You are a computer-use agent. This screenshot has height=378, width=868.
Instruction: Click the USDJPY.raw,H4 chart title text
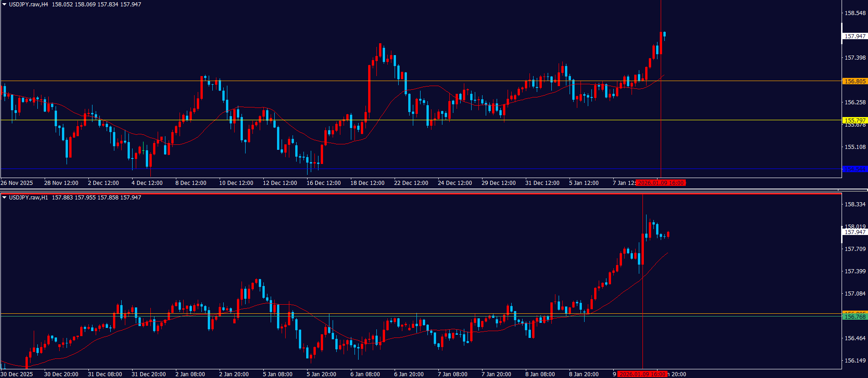pos(28,5)
